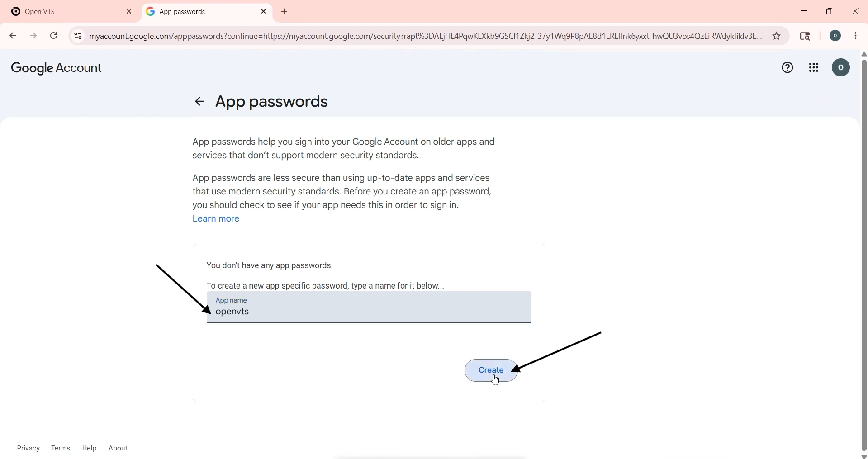Close the Open VTS tab
Screen dimensions: 868x459
[129, 12]
